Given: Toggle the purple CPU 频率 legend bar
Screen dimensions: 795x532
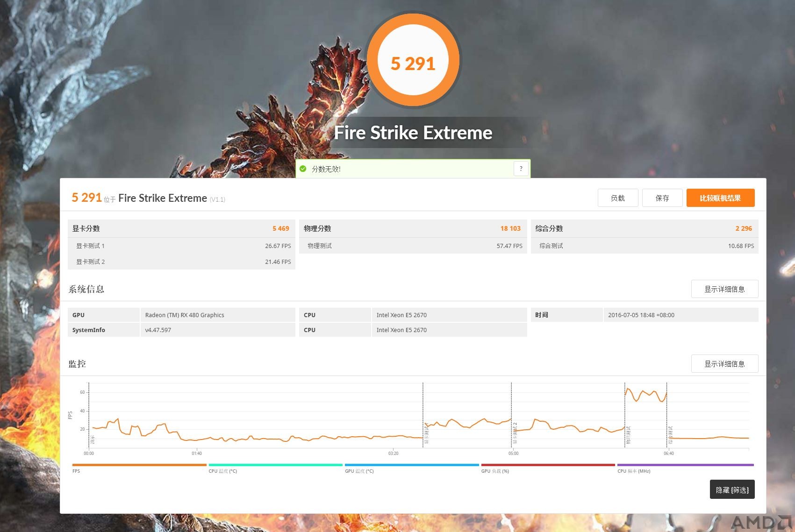Looking at the screenshot, I should pos(686,465).
